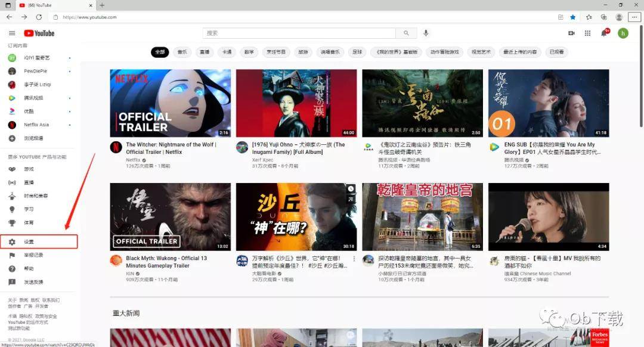644x347 pixels.
Task: Open the YouTube apps grid
Action: click(588, 33)
